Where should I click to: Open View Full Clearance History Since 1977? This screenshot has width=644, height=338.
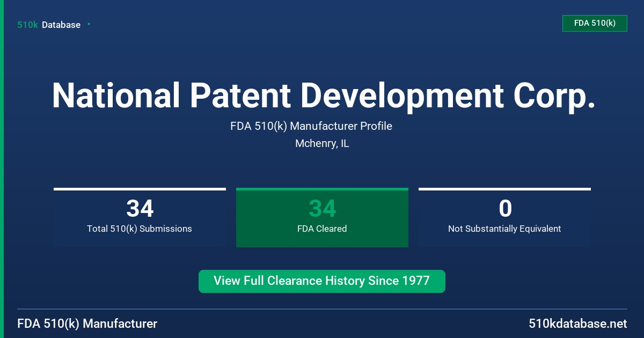click(322, 281)
